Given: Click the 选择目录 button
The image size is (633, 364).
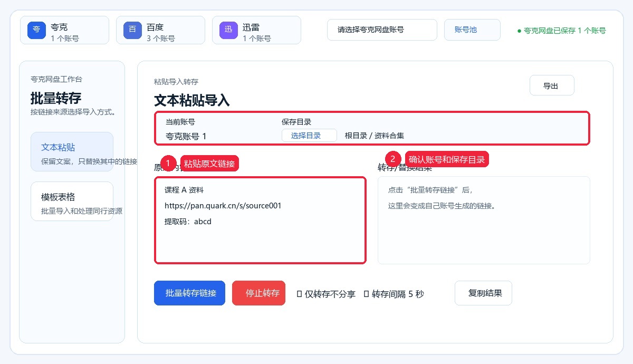Looking at the screenshot, I should point(309,136).
